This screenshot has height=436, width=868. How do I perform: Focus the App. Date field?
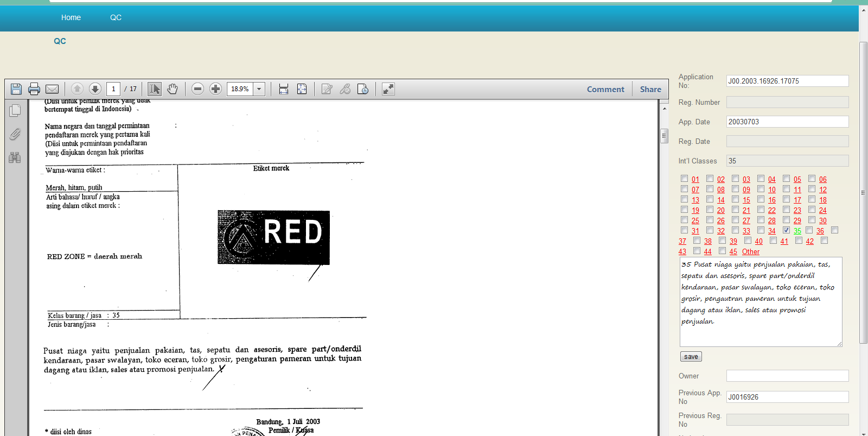tap(788, 122)
